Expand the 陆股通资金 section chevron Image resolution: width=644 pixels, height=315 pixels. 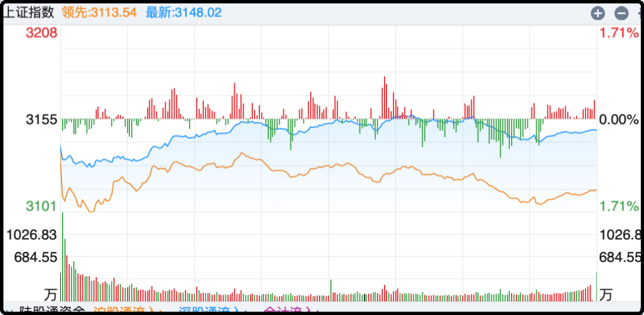pyautogui.click(x=8, y=311)
